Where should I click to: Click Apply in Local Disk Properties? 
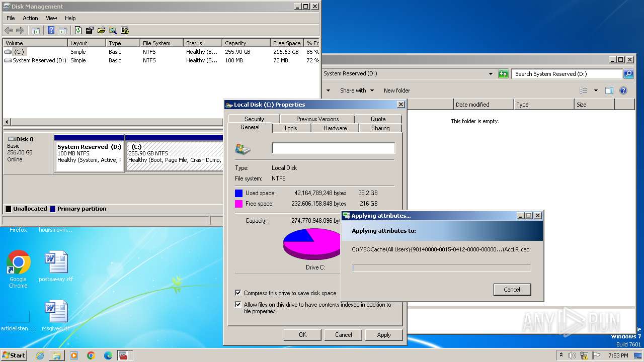(384, 335)
